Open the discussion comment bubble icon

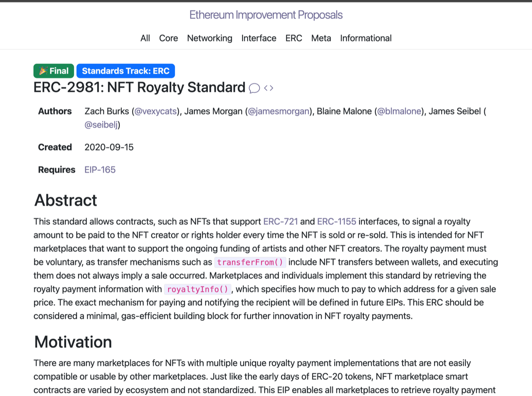pos(254,88)
